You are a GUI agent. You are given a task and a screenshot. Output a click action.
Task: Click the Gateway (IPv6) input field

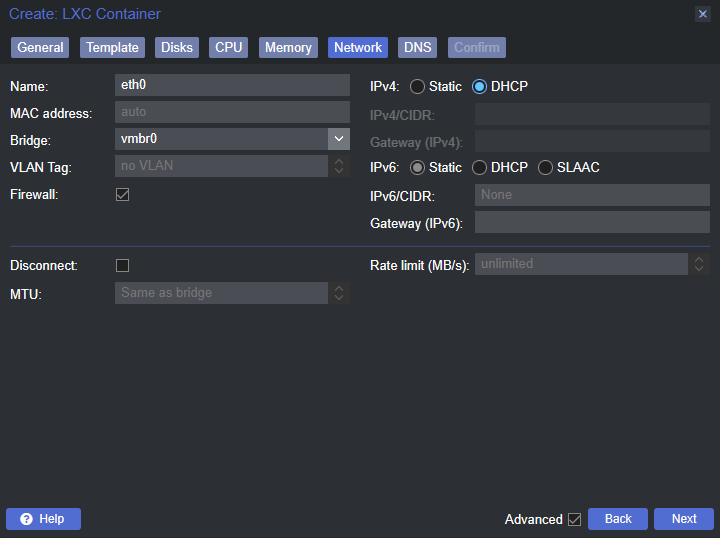click(x=592, y=222)
